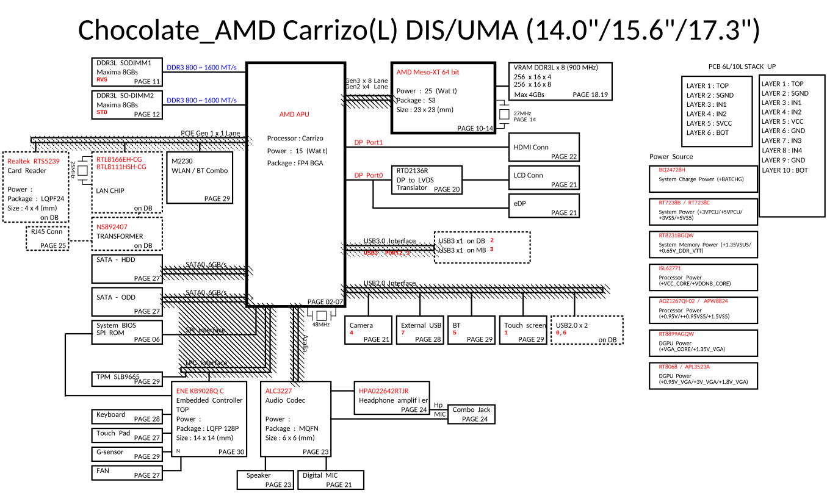
Task: Click the USB2.0 x 2 on DB block
Action: [x=587, y=330]
